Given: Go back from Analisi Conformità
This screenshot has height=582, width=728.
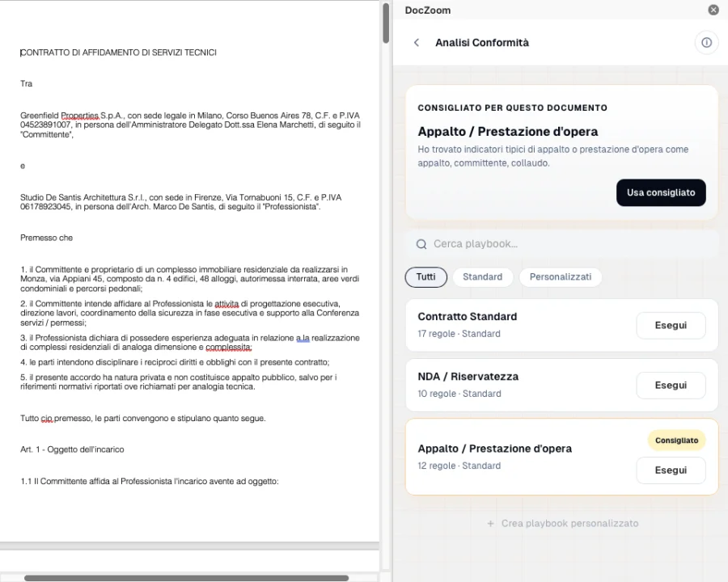Looking at the screenshot, I should point(417,43).
